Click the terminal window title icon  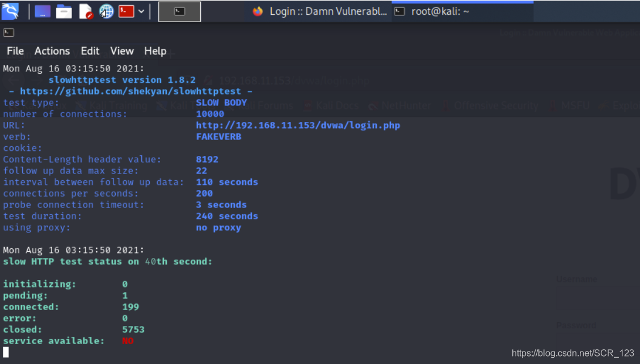[9, 33]
